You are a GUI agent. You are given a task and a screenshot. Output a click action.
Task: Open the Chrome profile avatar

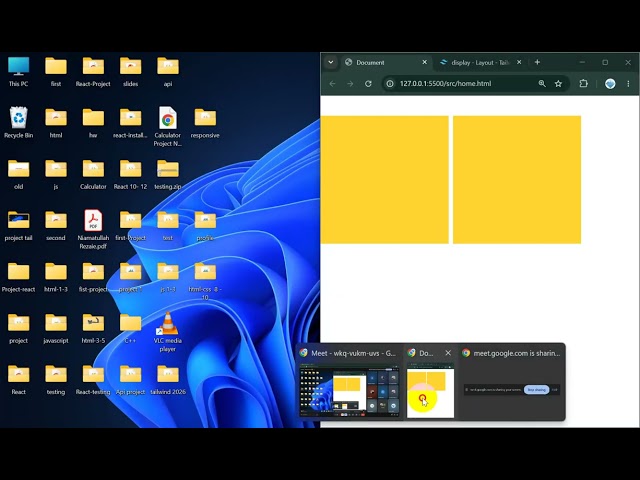tap(610, 84)
